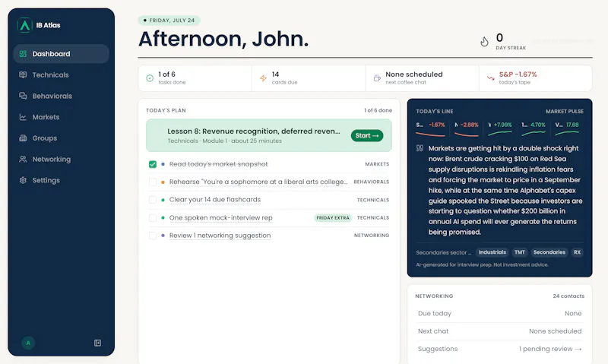Click the MARKET PULSE label
The image size is (608, 364).
point(564,111)
